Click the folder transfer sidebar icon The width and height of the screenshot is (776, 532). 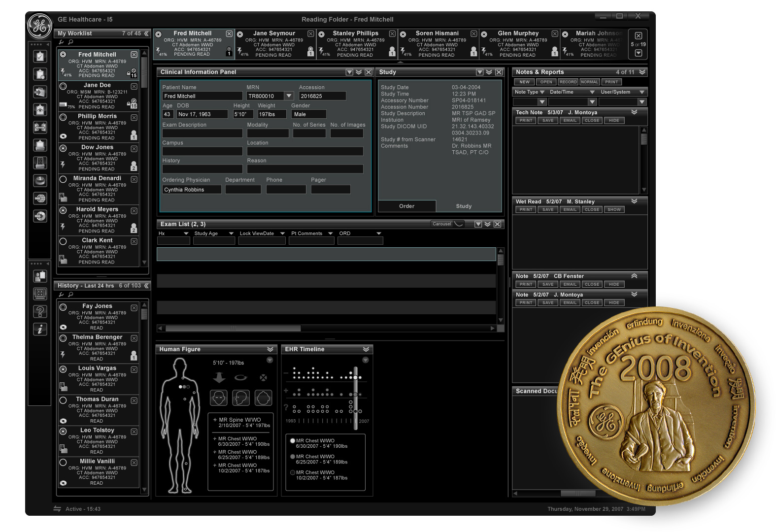click(x=40, y=92)
